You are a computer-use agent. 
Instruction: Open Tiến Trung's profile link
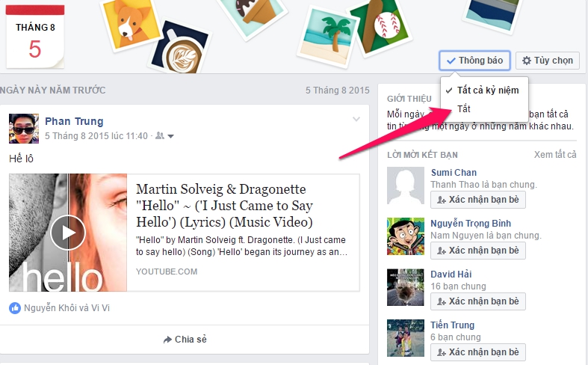pyautogui.click(x=452, y=325)
